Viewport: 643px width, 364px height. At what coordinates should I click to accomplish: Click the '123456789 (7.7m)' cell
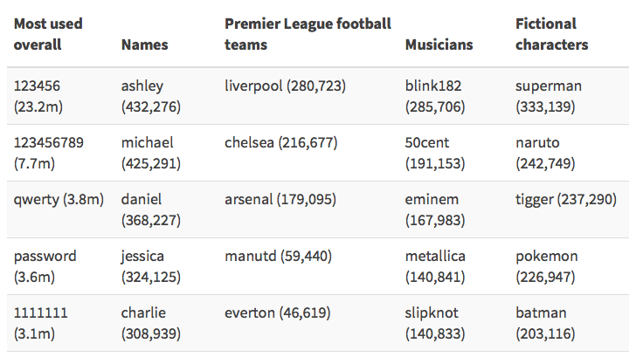click(x=49, y=152)
